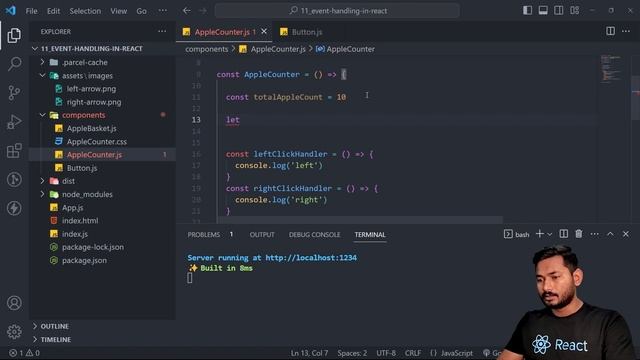Open AppleCounter.css file
Viewport: 640px width, 360px height.
pos(97,142)
